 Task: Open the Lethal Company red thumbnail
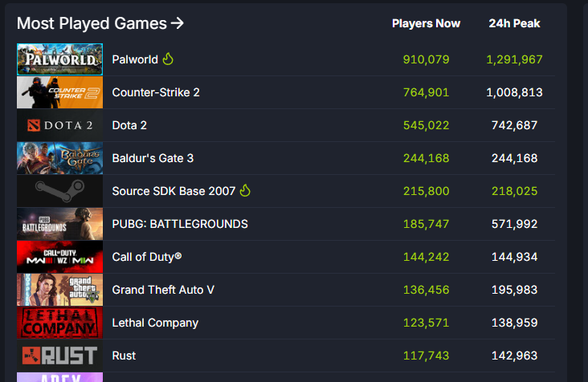click(59, 323)
